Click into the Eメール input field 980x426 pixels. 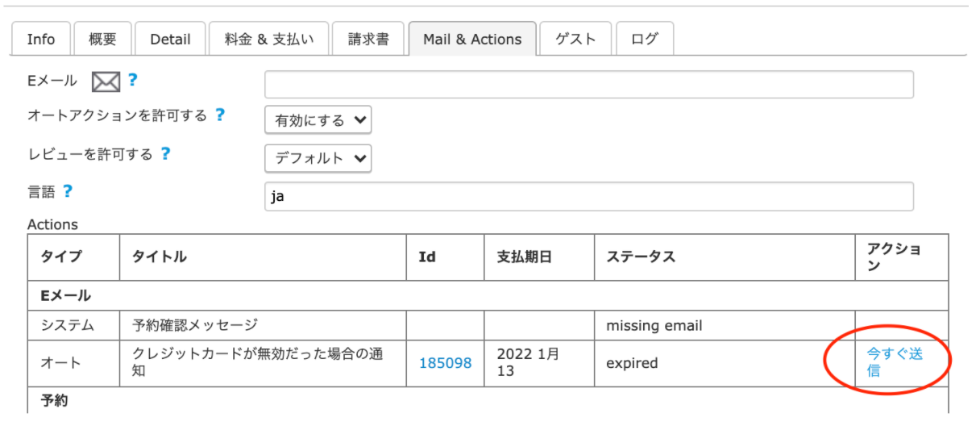click(x=588, y=85)
